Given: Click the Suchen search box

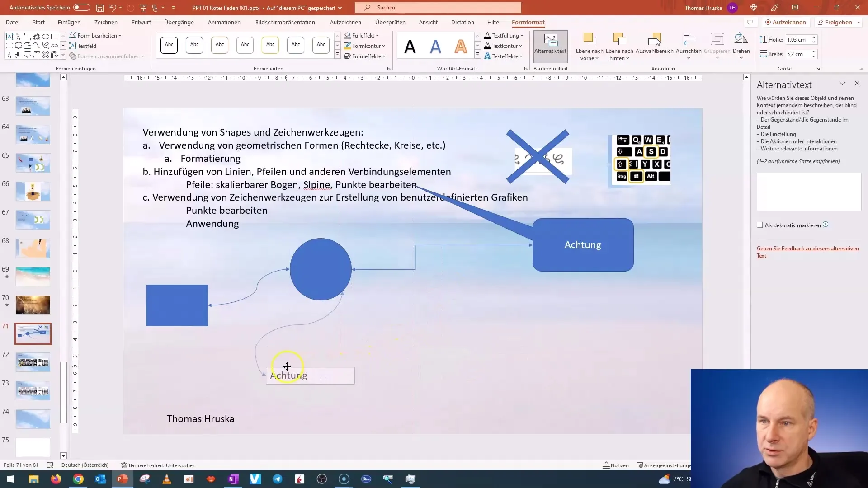Looking at the screenshot, I should (x=438, y=8).
